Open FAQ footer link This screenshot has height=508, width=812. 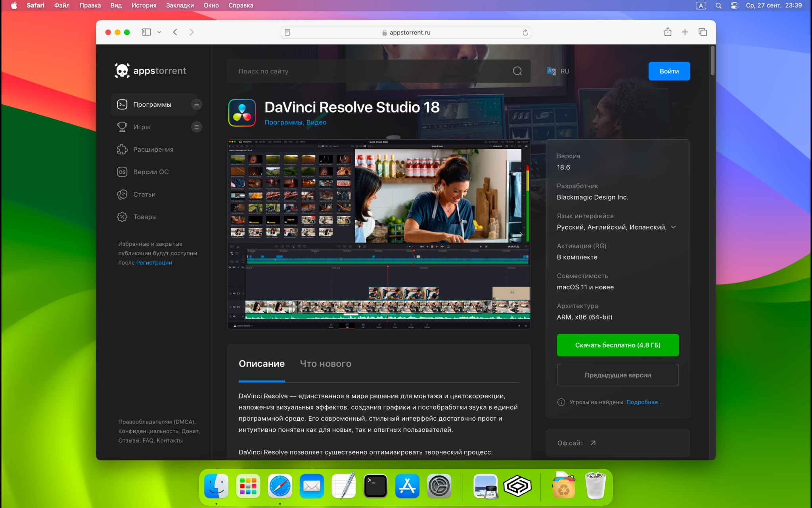pos(147,441)
